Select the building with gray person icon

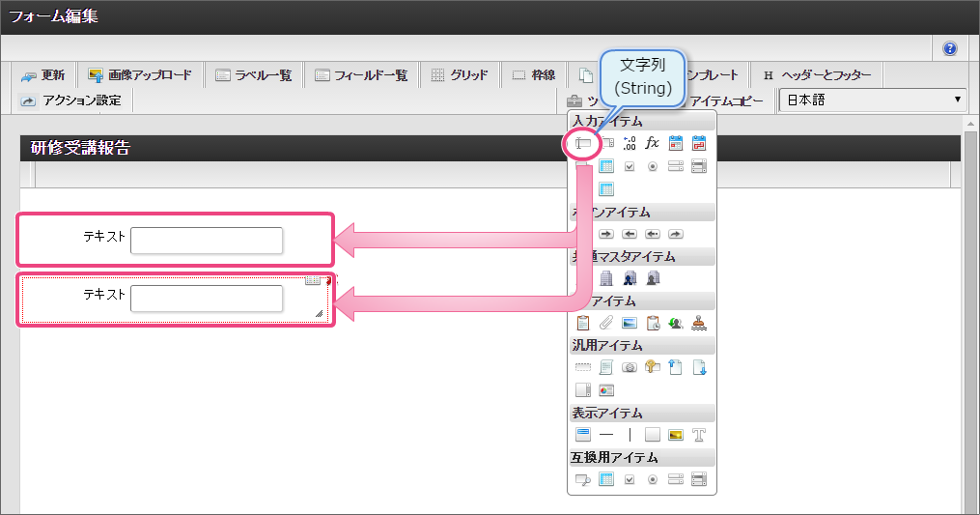coord(653,278)
